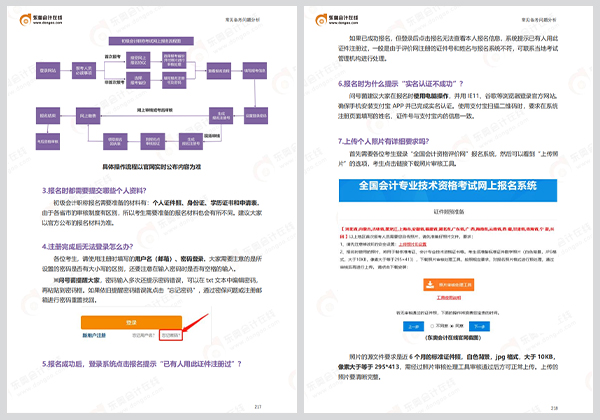The image size is (600, 420).
Task: Click the 忘记密码? link
Action: pyautogui.click(x=171, y=335)
